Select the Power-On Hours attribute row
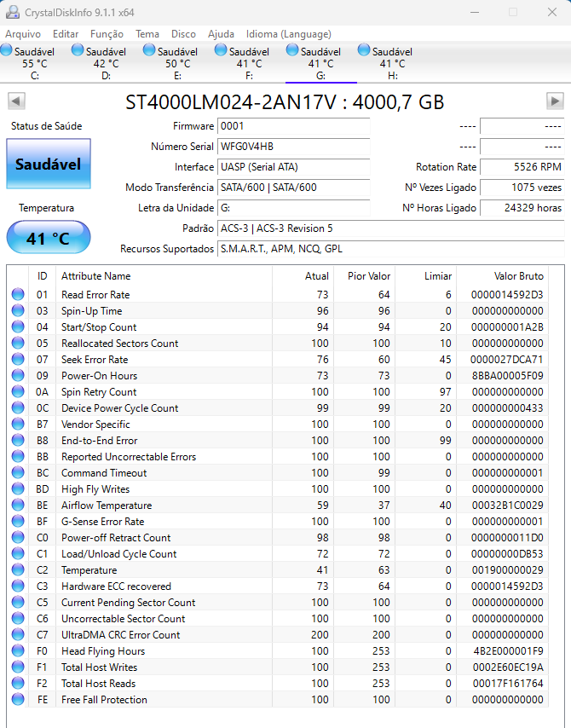This screenshot has height=728, width=571. [278, 376]
